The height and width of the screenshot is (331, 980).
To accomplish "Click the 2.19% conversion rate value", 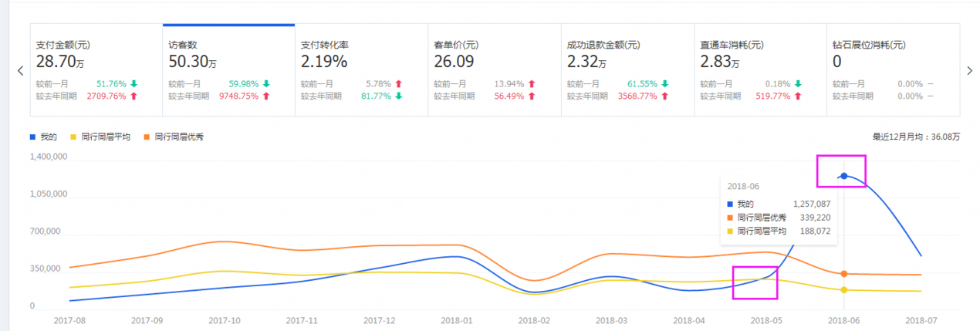I will [324, 62].
